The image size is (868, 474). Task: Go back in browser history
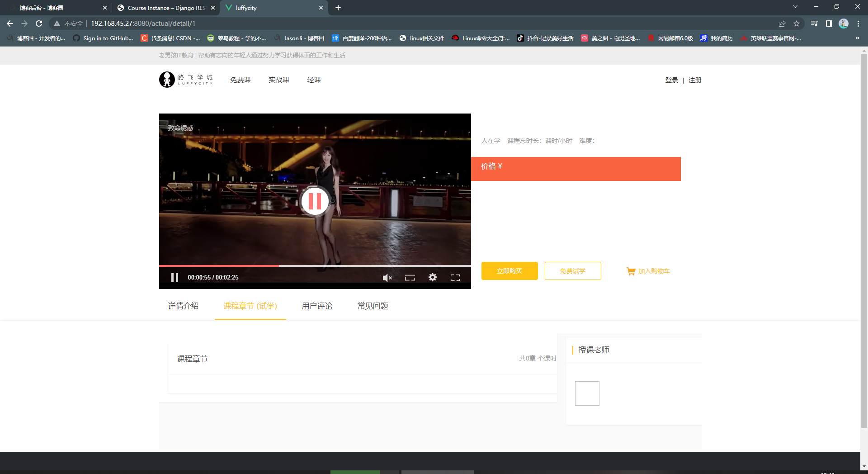pos(10,24)
